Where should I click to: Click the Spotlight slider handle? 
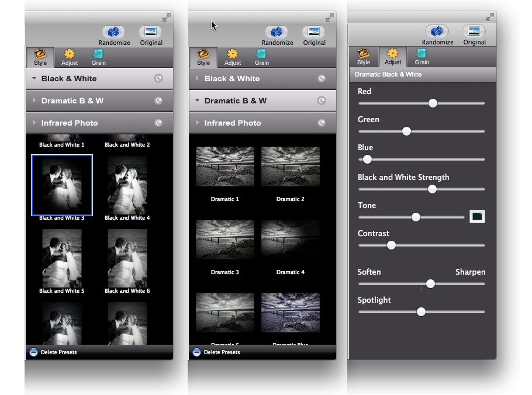pyautogui.click(x=421, y=312)
